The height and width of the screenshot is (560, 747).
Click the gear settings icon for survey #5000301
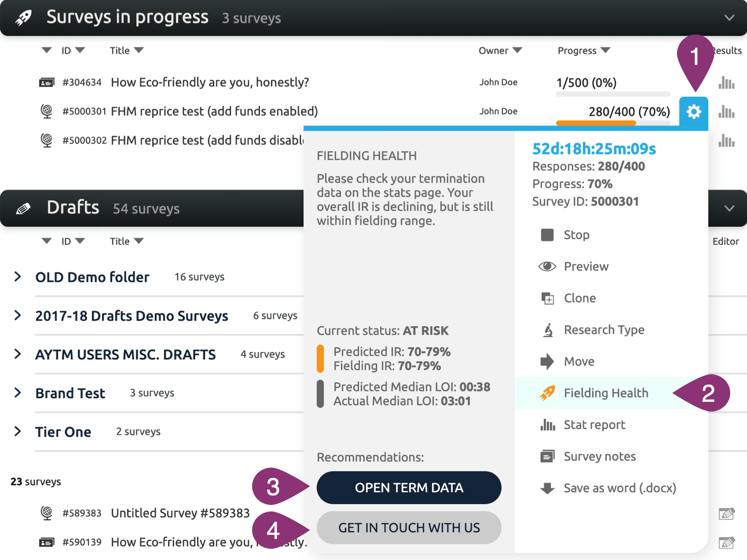(693, 112)
